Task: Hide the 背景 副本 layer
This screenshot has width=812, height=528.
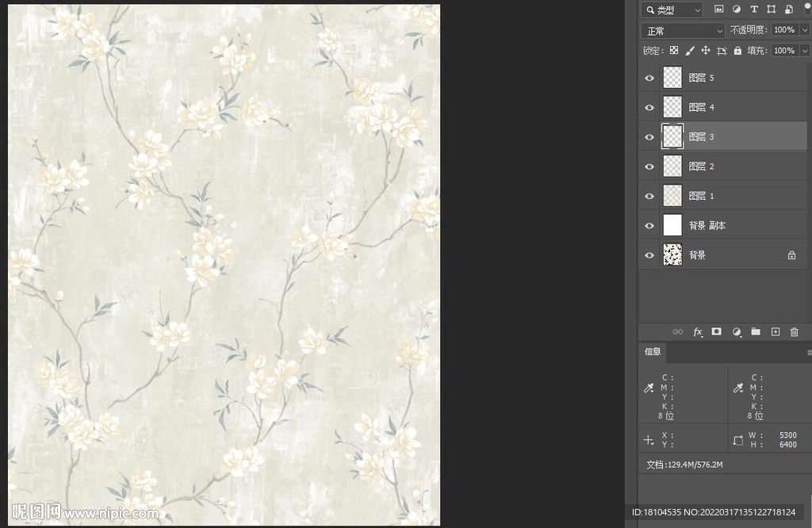Action: 649,226
